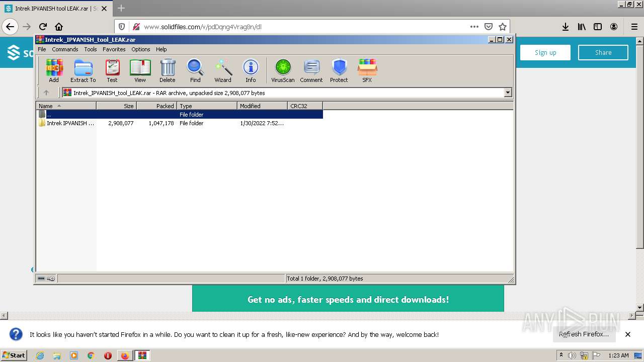This screenshot has width=644, height=362.
Task: Click Firefox back arrow button
Action: (10, 27)
